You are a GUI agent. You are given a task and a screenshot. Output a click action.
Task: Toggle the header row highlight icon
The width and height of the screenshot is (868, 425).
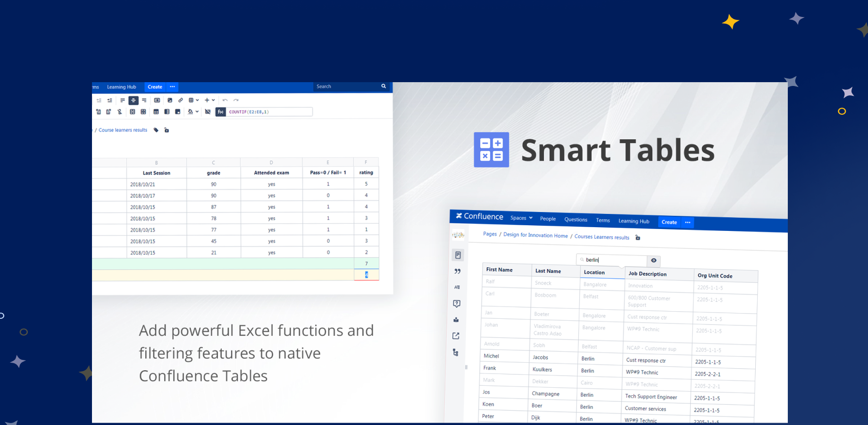pyautogui.click(x=156, y=112)
